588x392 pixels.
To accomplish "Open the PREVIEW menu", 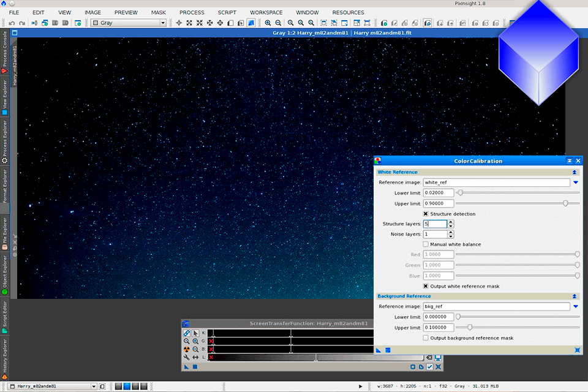I will [126, 12].
